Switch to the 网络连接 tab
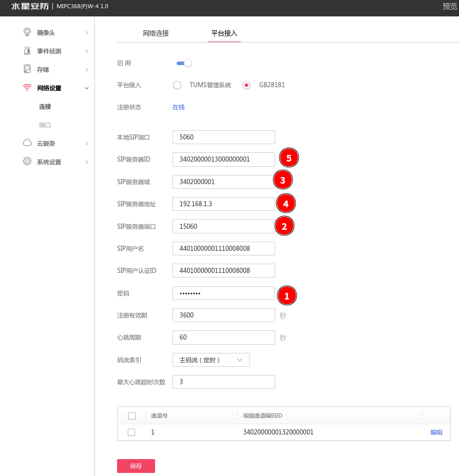 [x=156, y=33]
